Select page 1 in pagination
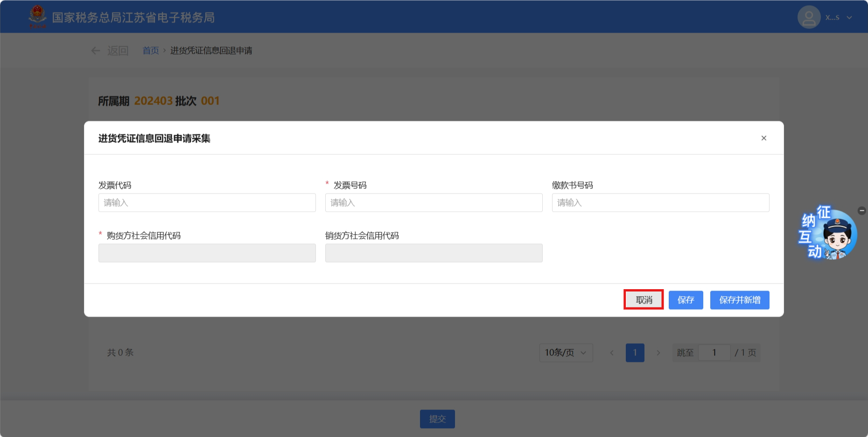 pyautogui.click(x=635, y=353)
